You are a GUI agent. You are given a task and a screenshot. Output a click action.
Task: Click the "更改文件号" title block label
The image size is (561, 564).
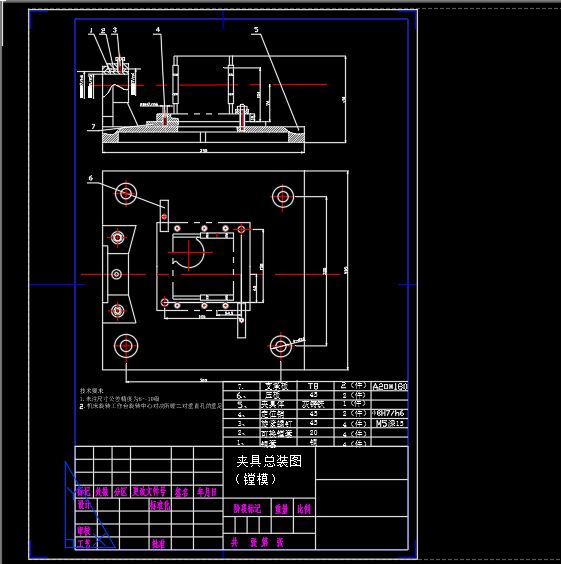point(149,491)
